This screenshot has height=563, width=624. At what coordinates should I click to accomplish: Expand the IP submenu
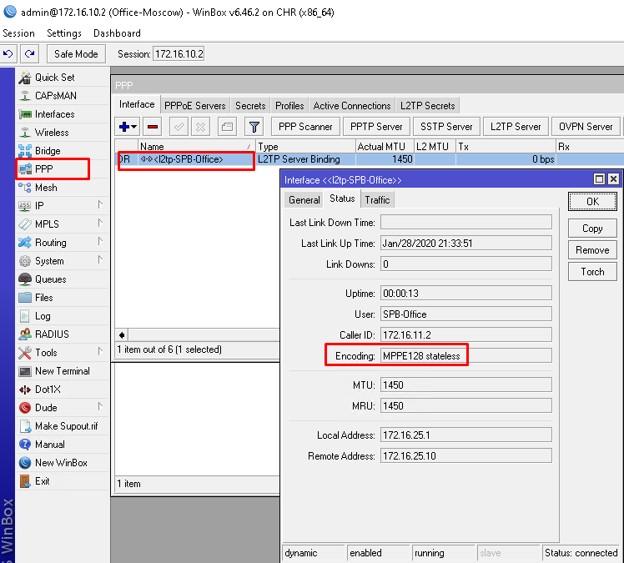pos(100,205)
